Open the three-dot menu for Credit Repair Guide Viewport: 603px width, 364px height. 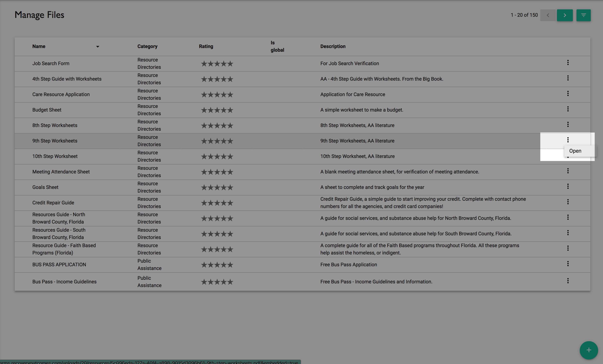(568, 202)
